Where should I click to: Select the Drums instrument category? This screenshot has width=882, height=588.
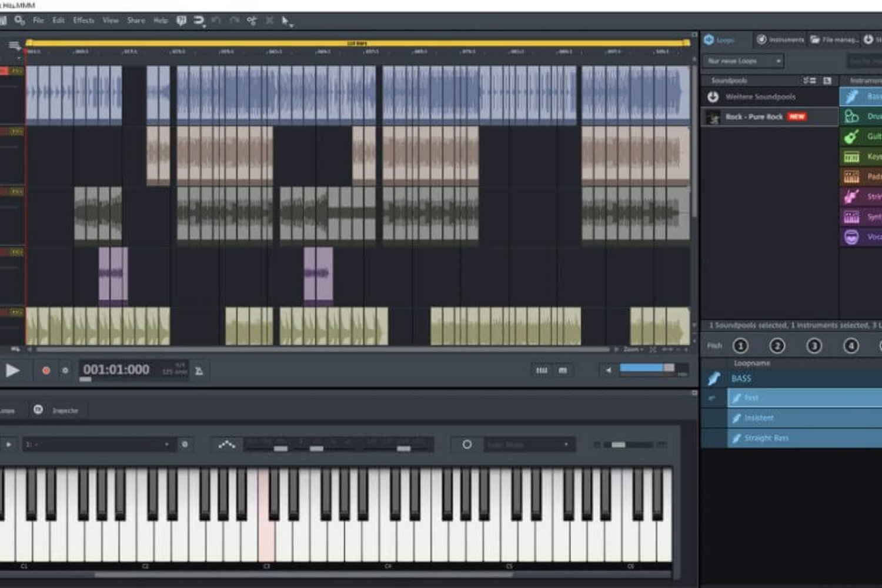click(864, 116)
